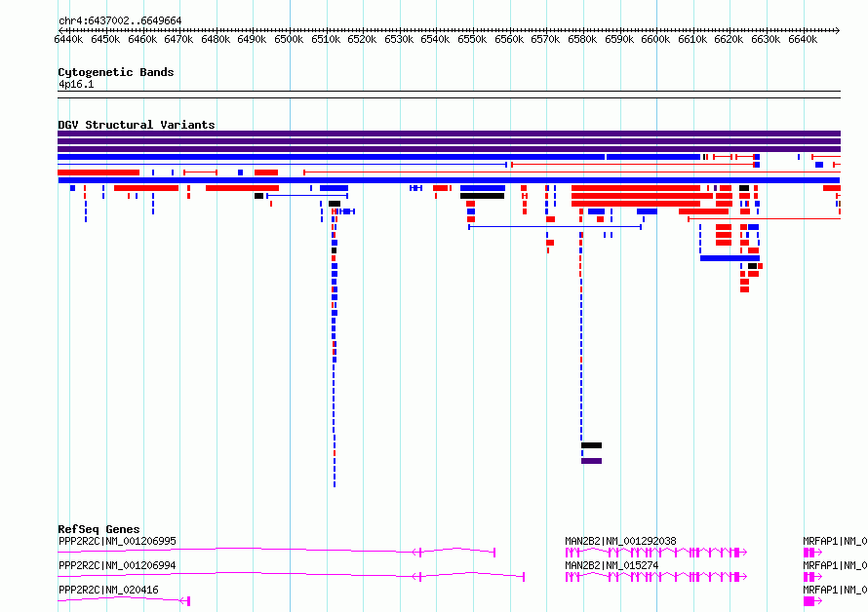Click the 6640k ruler label
This screenshot has width=868, height=612.
point(803,39)
